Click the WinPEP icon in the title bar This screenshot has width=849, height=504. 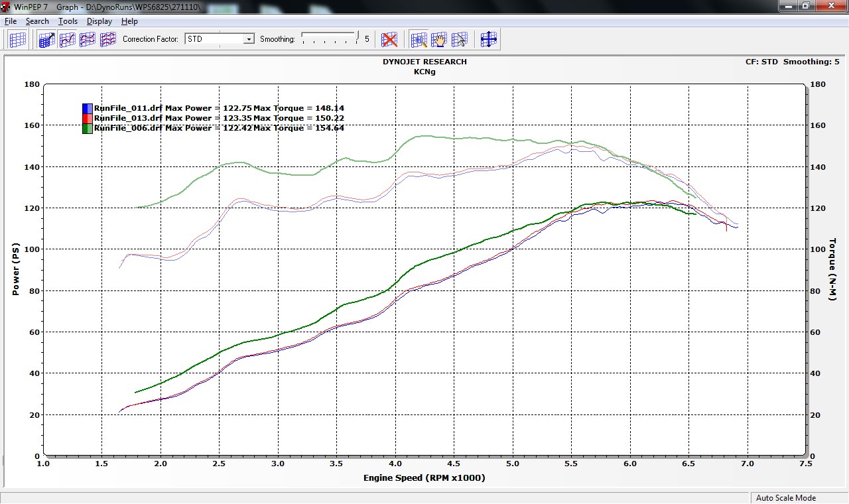click(x=5, y=6)
